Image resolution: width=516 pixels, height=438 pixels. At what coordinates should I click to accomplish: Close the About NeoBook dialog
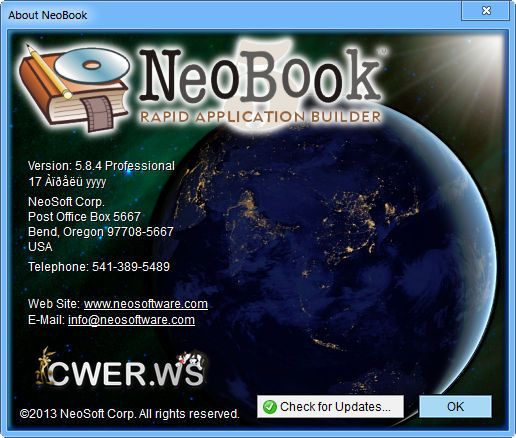[x=486, y=11]
